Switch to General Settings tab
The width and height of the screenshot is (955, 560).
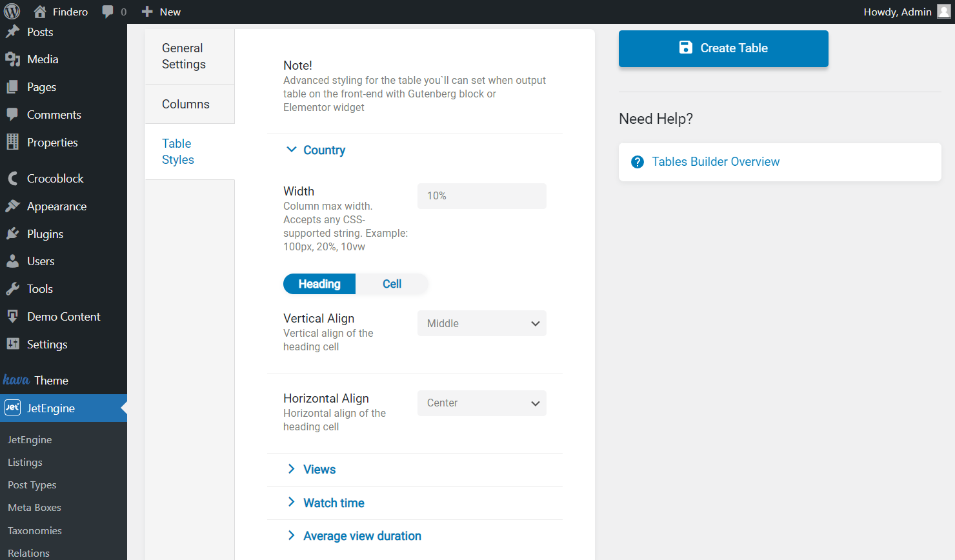pyautogui.click(x=184, y=56)
